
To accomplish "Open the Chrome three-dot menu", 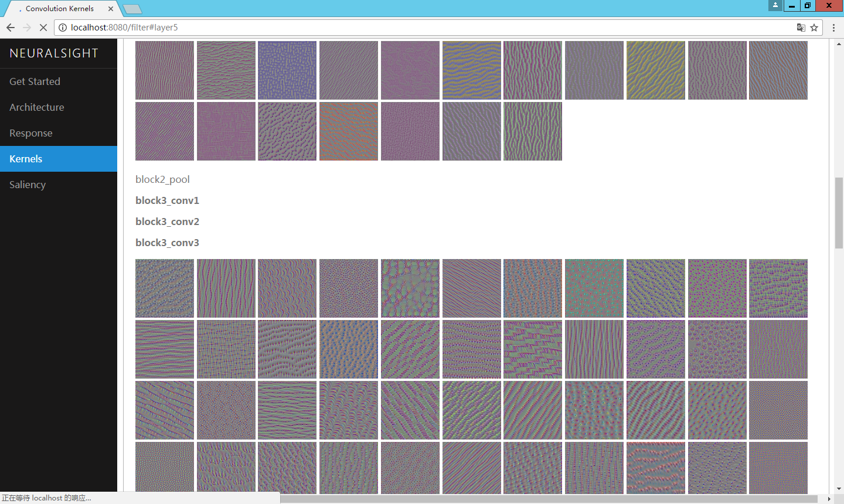I will (x=833, y=28).
